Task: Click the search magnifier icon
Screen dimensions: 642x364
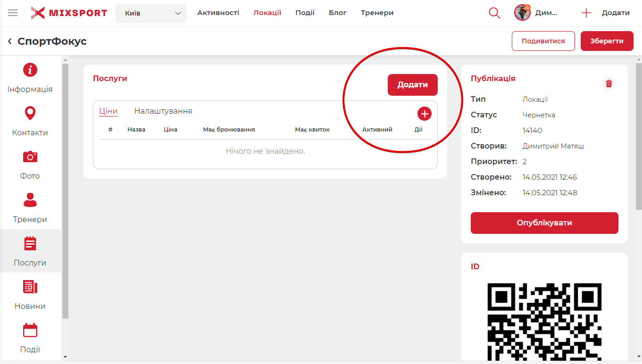Action: tap(494, 13)
